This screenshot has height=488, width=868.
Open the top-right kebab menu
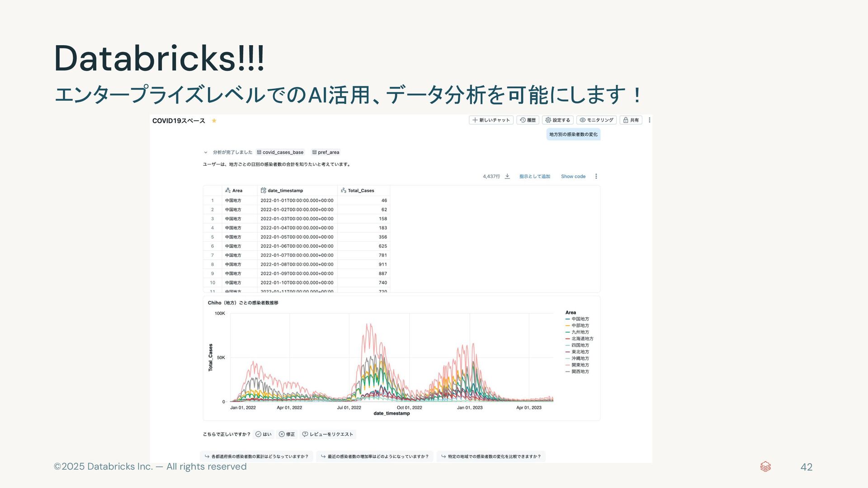650,120
